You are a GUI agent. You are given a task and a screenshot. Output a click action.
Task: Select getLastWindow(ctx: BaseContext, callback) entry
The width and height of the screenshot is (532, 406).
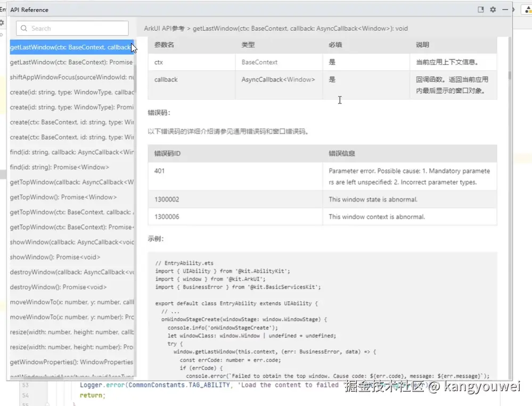(x=71, y=47)
